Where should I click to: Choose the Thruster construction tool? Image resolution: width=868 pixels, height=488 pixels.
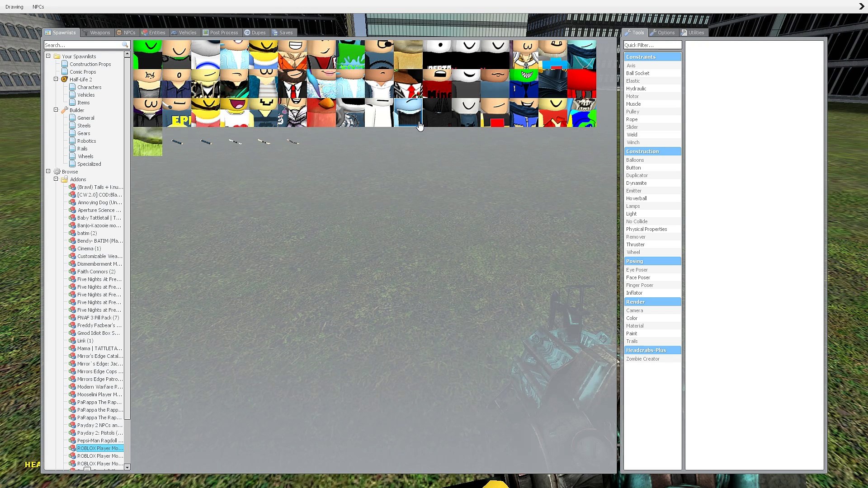(635, 244)
